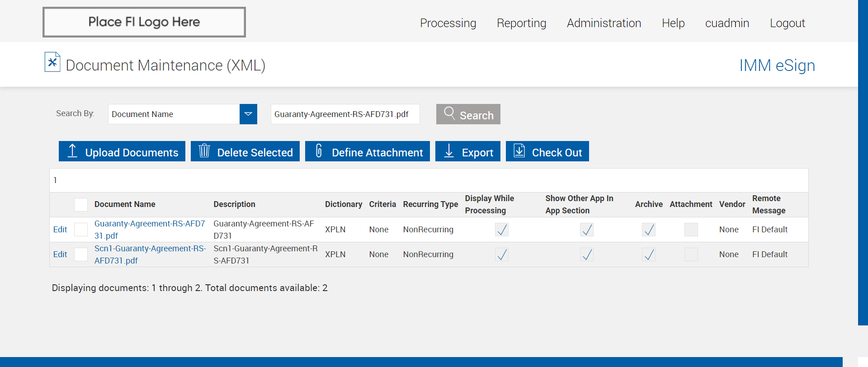Click the Define Attachment button label
868x367 pixels.
[377, 153]
